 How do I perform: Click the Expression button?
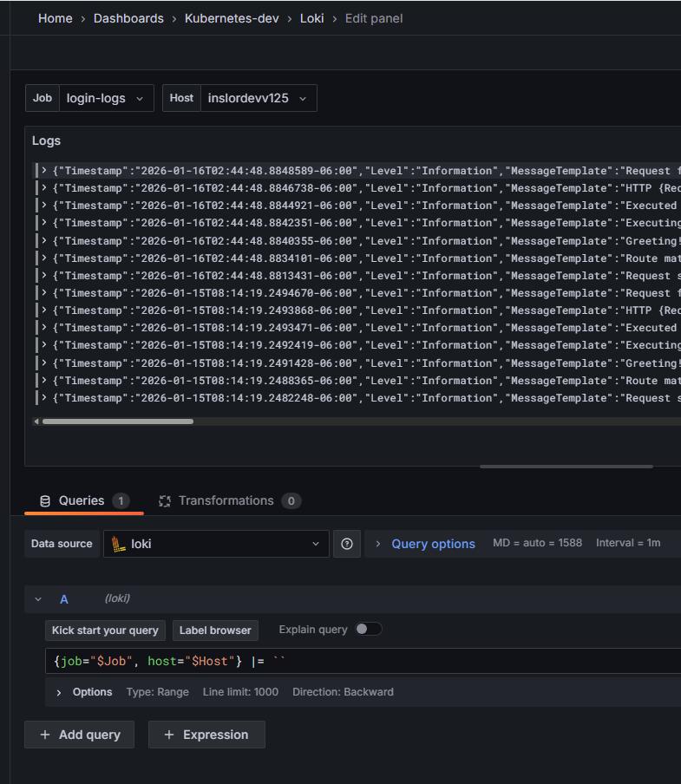click(x=206, y=735)
